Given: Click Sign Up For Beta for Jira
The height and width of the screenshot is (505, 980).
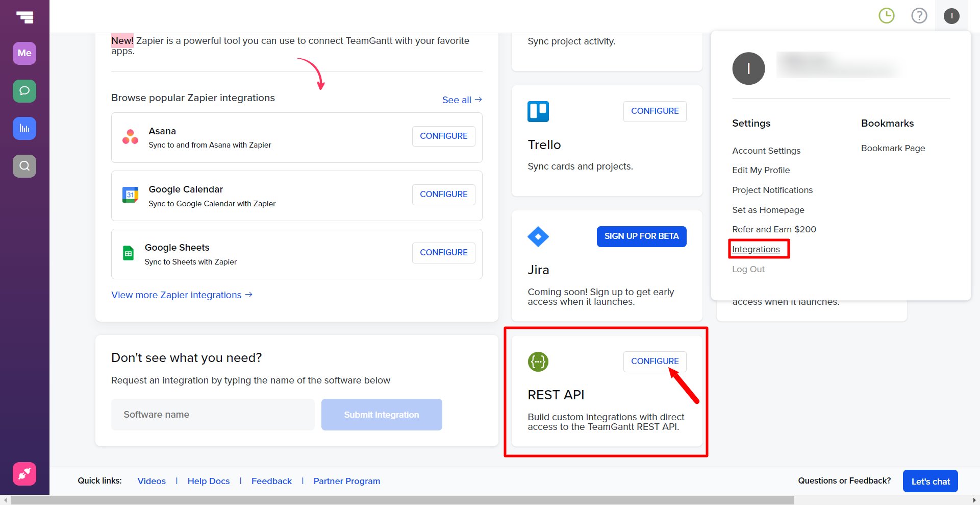Looking at the screenshot, I should point(642,236).
